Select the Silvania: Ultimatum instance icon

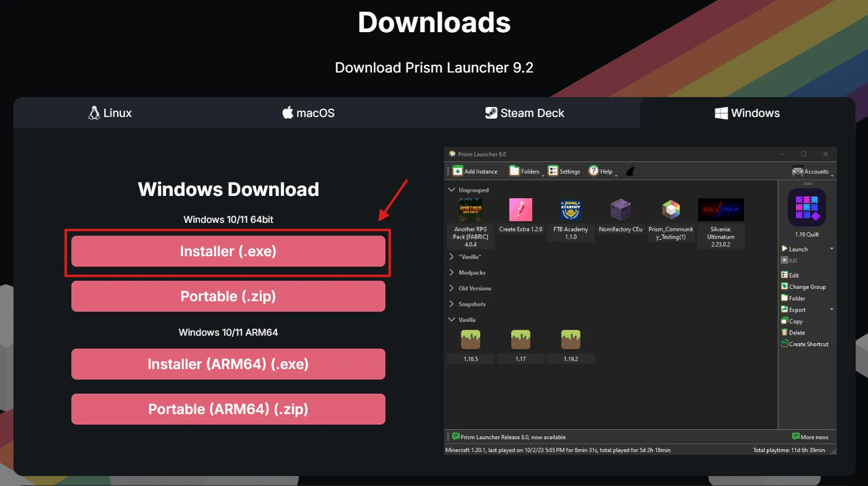point(721,210)
